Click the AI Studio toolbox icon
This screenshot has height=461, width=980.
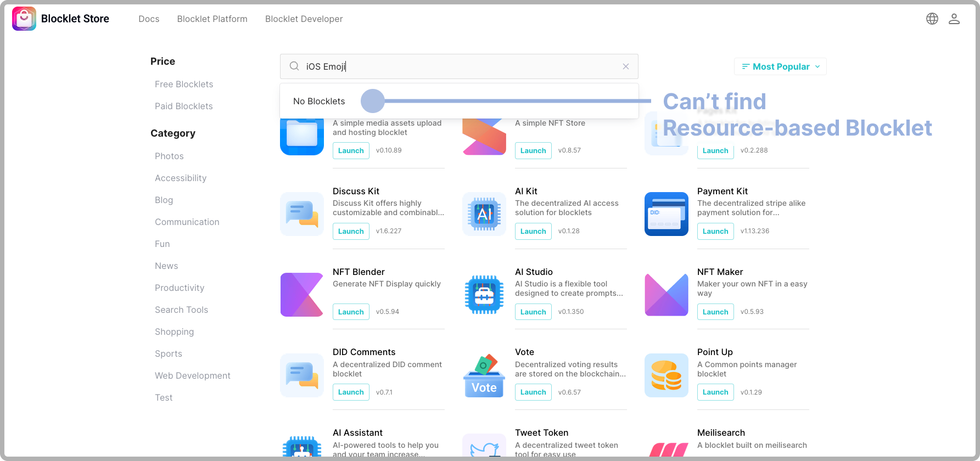pyautogui.click(x=484, y=295)
